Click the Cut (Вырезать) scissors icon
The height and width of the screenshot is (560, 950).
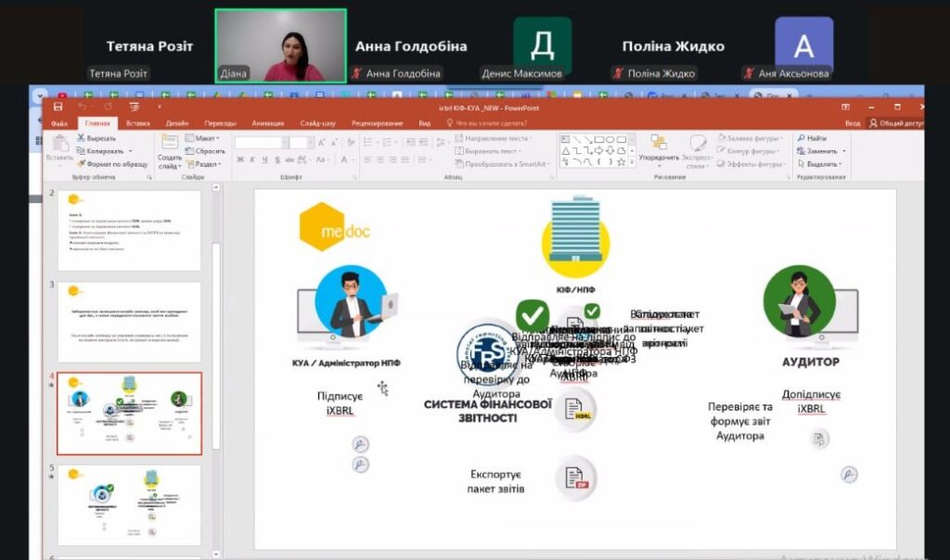(x=82, y=138)
